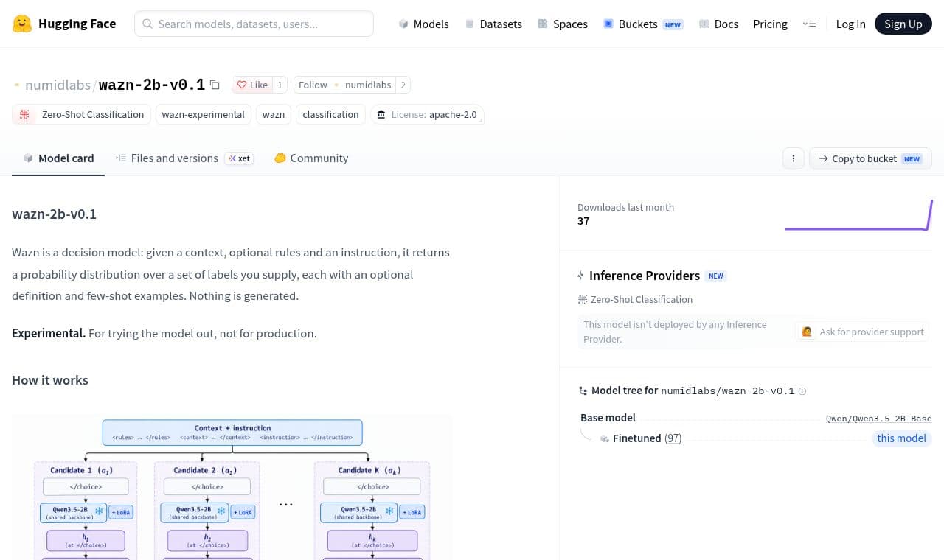Click the downloads trend line chart
The width and height of the screenshot is (944, 560).
click(858, 214)
